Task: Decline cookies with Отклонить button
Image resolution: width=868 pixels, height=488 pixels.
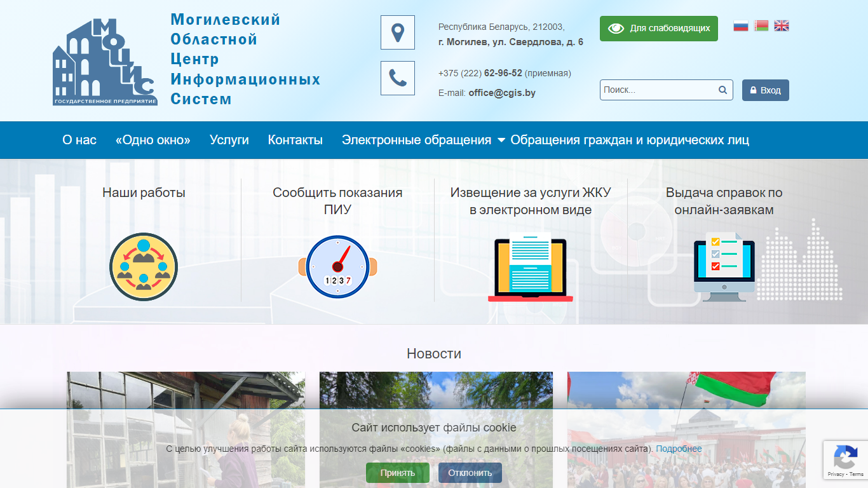Action: (x=470, y=473)
